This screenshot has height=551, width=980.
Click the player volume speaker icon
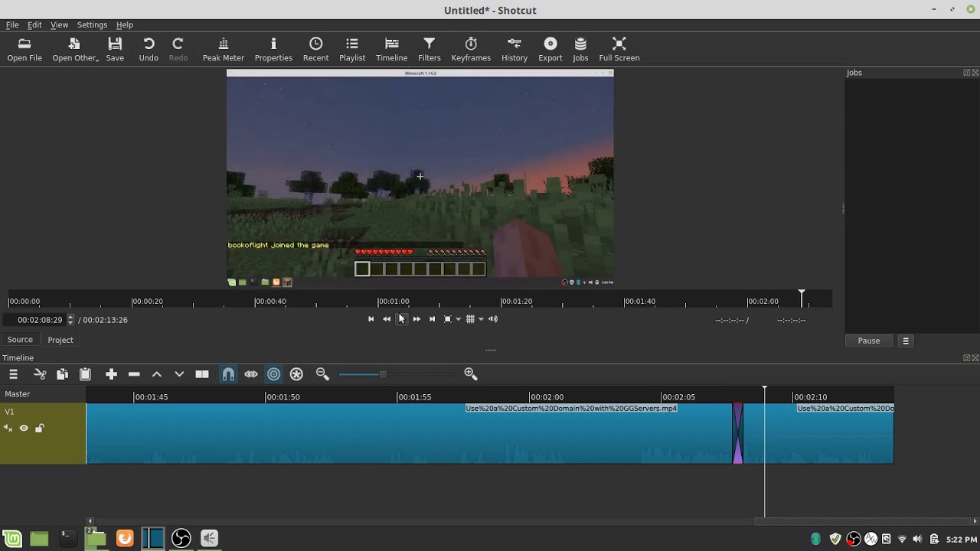(x=493, y=319)
